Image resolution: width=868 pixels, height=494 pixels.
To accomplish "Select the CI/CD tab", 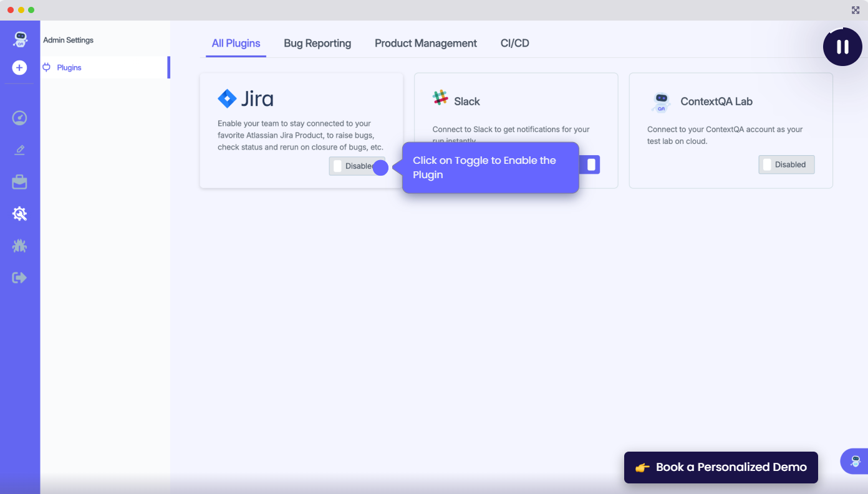I will [514, 44].
